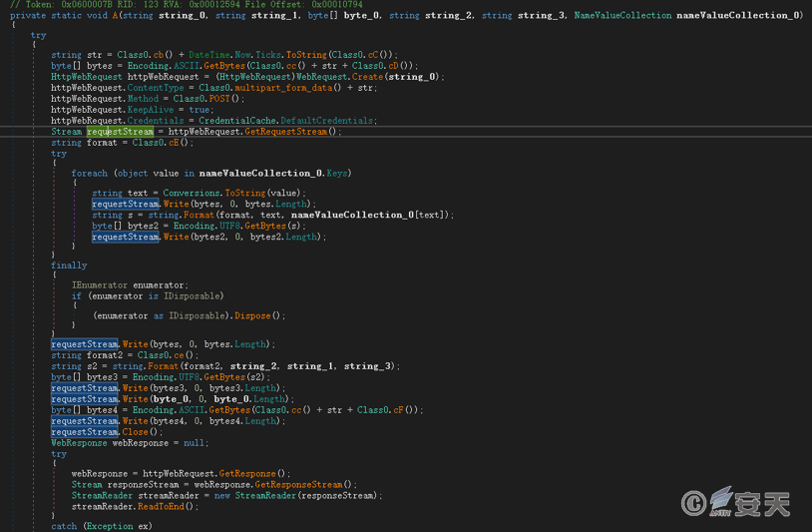Click Exception type in catch clause
The width and height of the screenshot is (812, 532).
[x=110, y=526]
